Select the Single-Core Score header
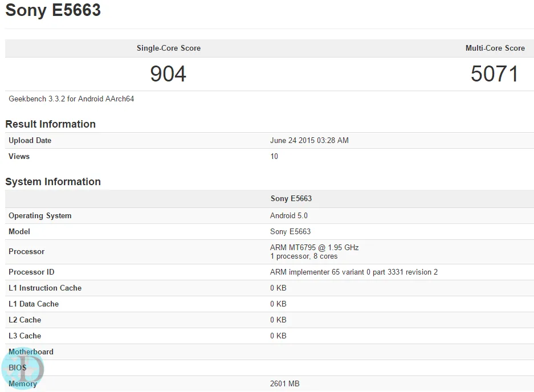 pyautogui.click(x=169, y=48)
